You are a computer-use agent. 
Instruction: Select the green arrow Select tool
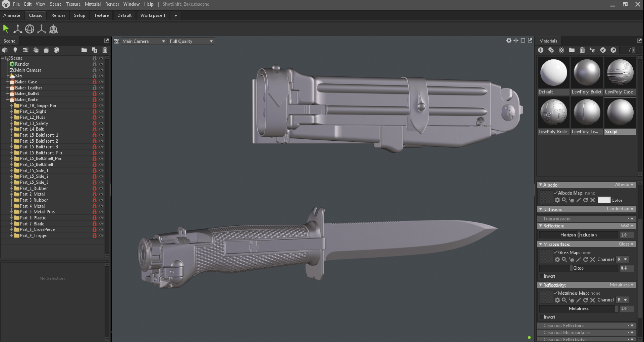pos(6,29)
